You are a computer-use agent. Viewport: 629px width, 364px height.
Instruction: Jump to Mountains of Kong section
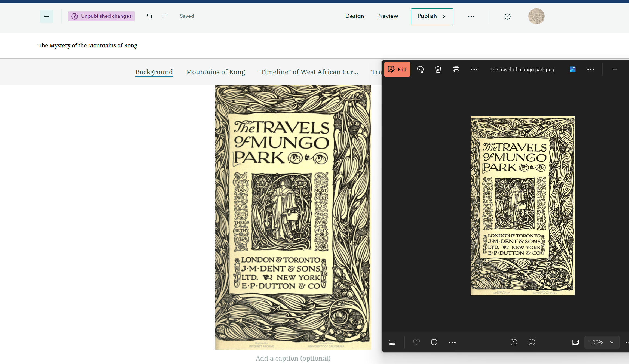tap(216, 72)
